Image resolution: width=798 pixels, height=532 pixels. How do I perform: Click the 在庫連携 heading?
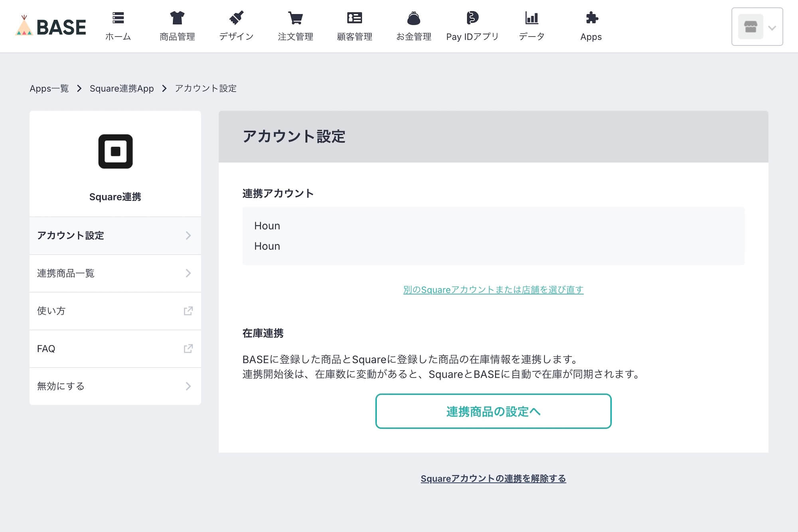(263, 333)
